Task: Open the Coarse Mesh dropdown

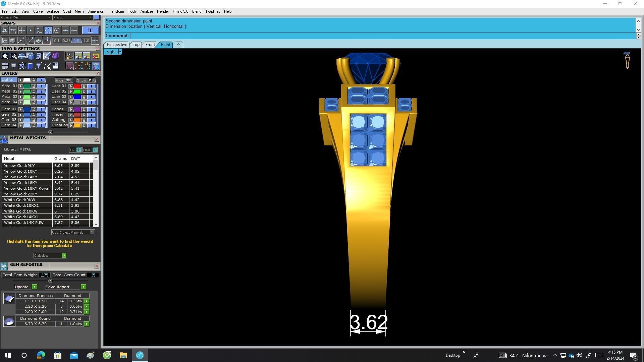Action: pos(26,17)
